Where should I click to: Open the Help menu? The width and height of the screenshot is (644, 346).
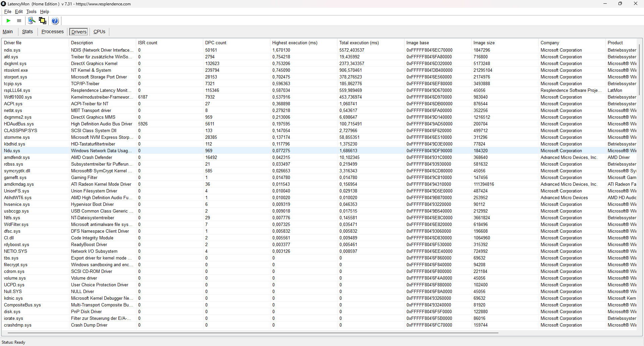tap(45, 11)
